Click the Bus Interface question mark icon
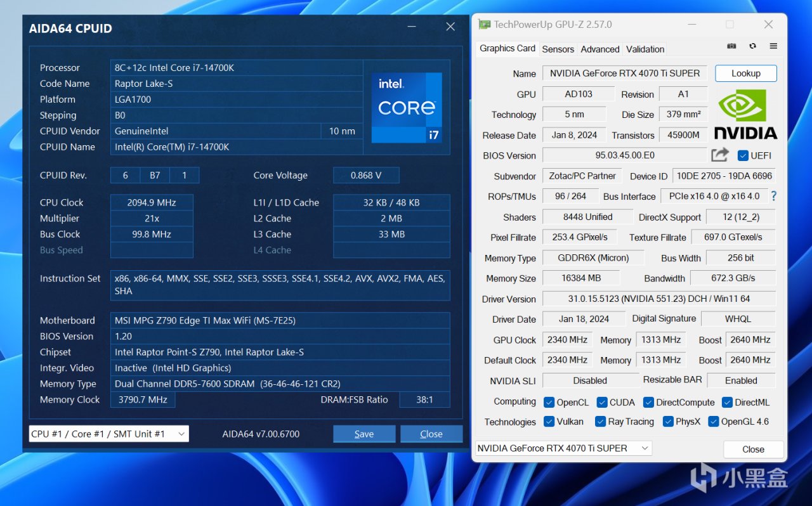The image size is (812, 506). click(773, 196)
